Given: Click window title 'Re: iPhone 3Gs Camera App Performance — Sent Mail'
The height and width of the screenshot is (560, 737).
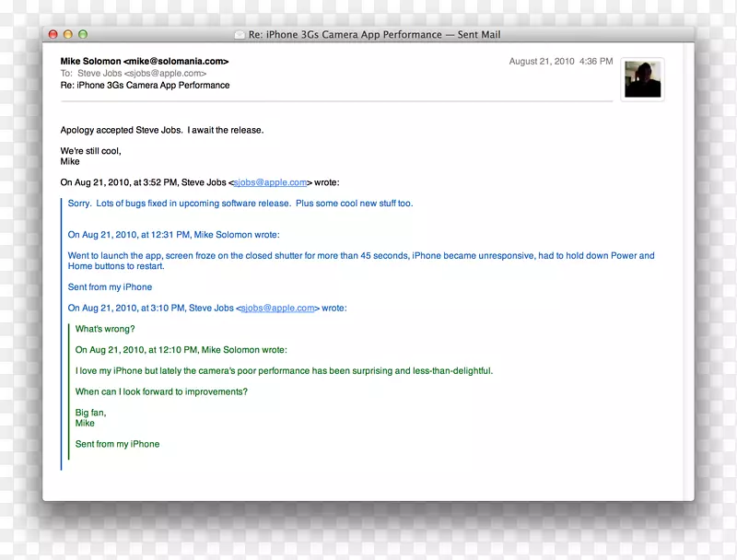Looking at the screenshot, I should (x=375, y=35).
